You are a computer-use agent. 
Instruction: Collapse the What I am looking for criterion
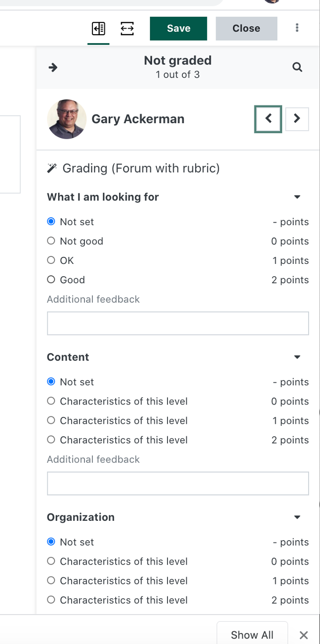point(297,197)
